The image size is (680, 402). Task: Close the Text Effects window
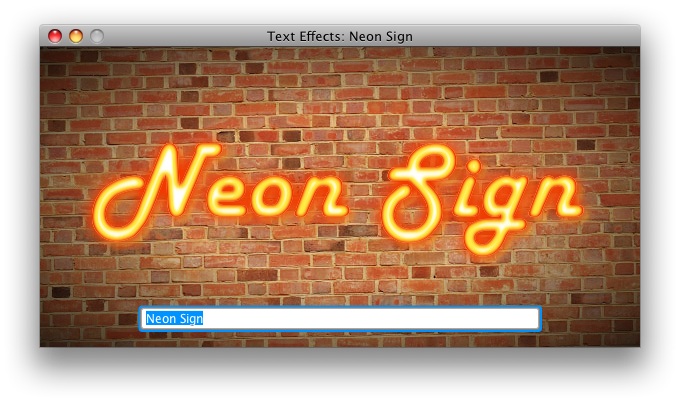pos(55,36)
